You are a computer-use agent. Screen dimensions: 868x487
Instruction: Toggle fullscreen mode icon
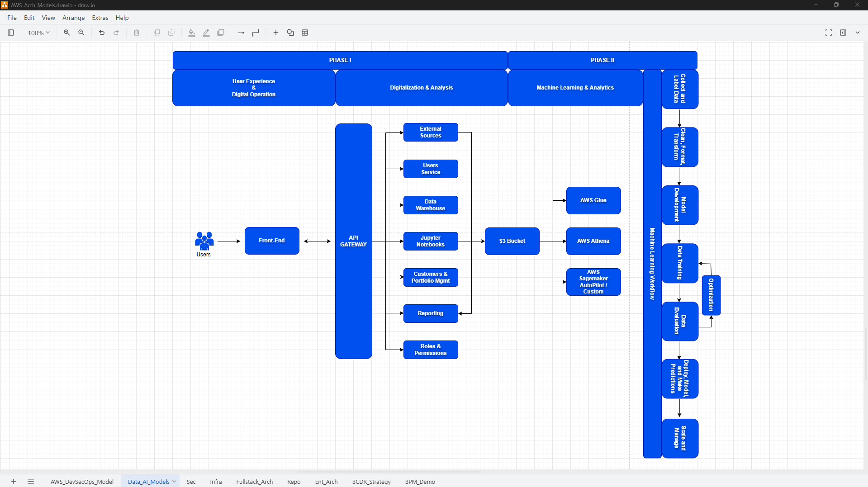click(x=828, y=33)
